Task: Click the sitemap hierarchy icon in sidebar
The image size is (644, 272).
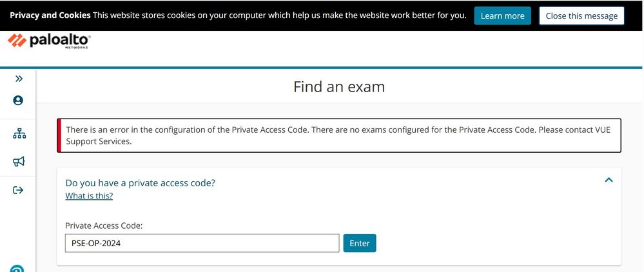Action: [x=19, y=134]
